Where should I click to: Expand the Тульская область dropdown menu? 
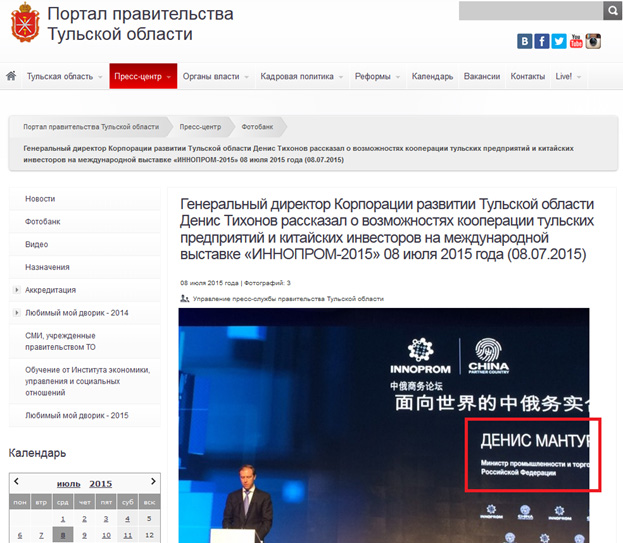coord(64,76)
